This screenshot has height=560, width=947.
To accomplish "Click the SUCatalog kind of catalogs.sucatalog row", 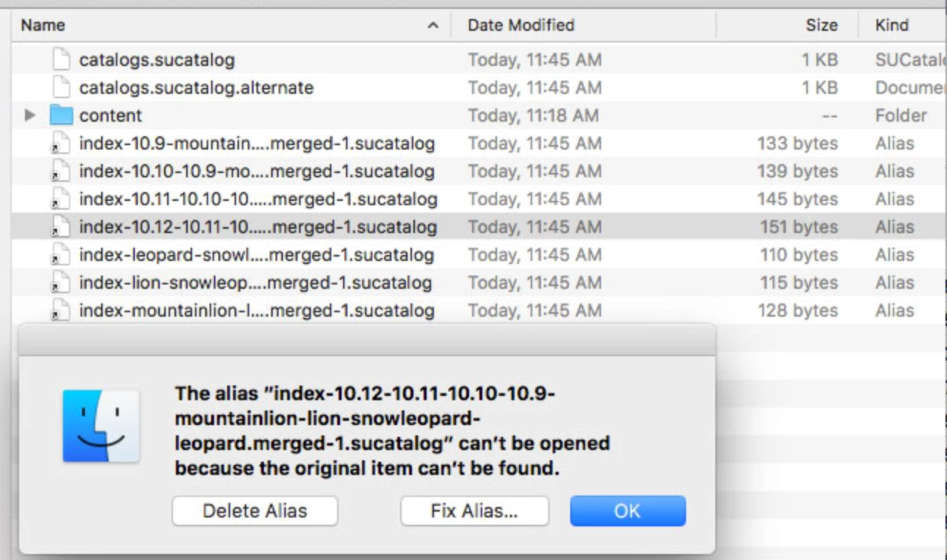I will tap(910, 59).
